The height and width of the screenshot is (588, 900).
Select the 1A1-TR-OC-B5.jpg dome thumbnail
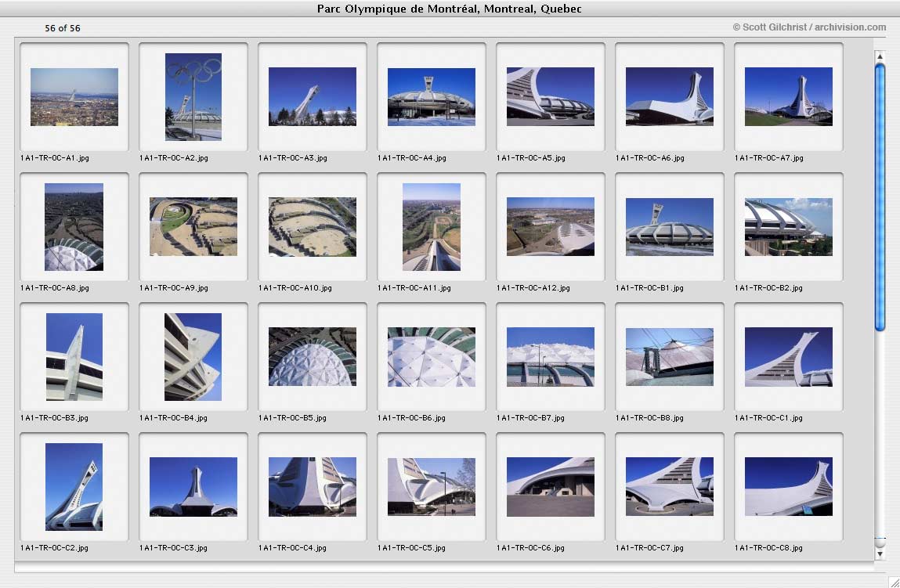click(313, 357)
